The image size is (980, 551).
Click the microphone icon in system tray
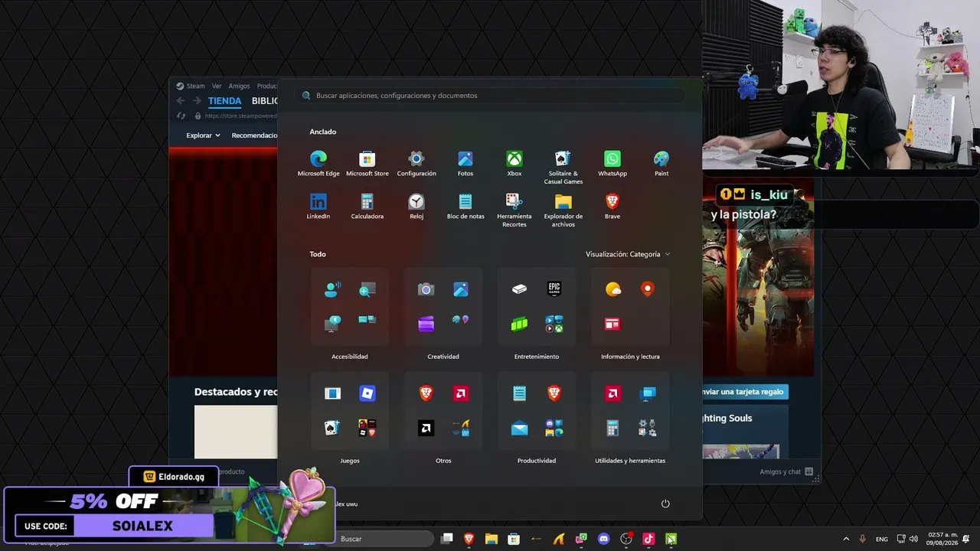point(862,539)
